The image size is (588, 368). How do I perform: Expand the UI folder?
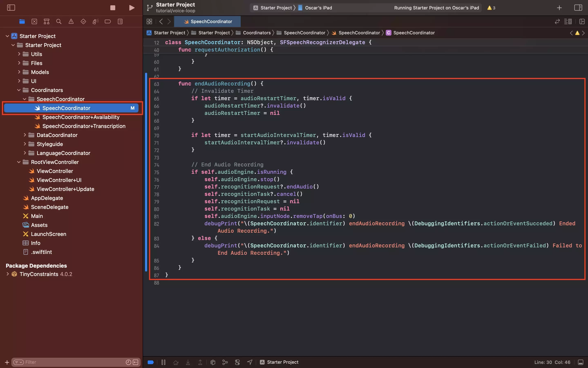coord(19,81)
